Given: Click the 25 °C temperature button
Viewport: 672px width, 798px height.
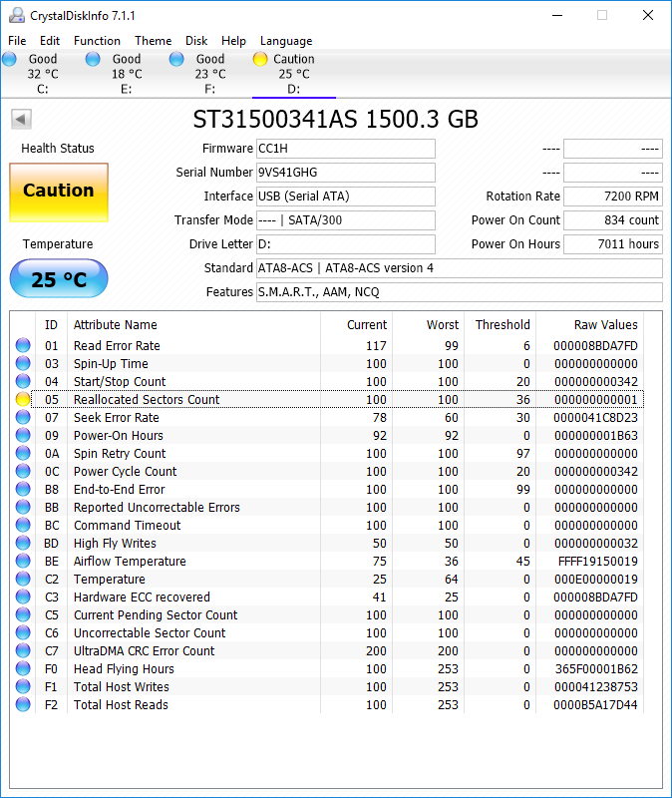Looking at the screenshot, I should tap(59, 278).
